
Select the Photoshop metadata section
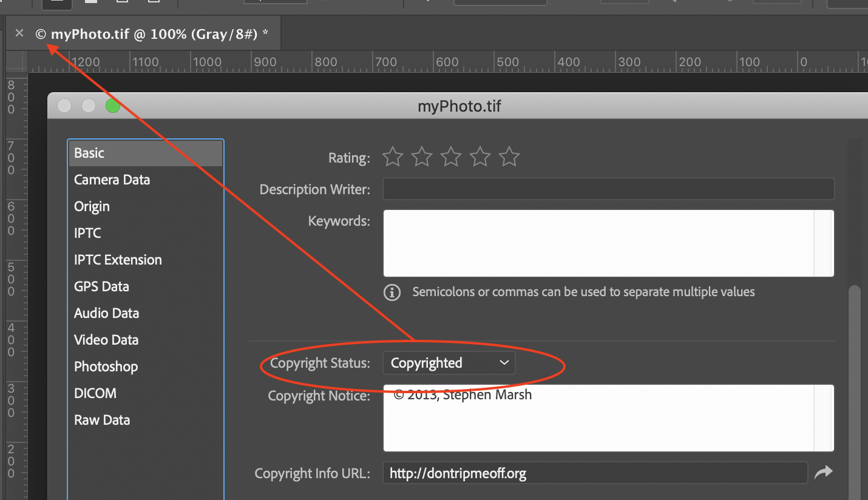click(x=106, y=366)
